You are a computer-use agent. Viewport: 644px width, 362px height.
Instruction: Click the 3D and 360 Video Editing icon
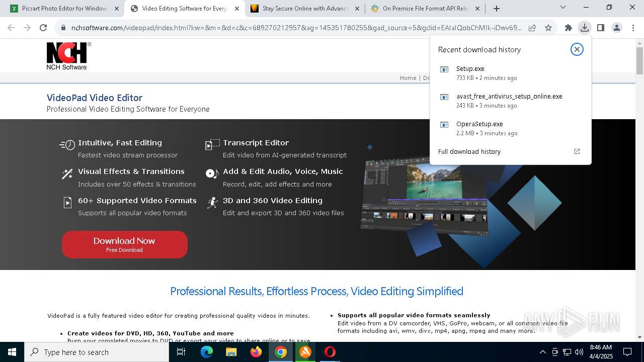coord(212,203)
